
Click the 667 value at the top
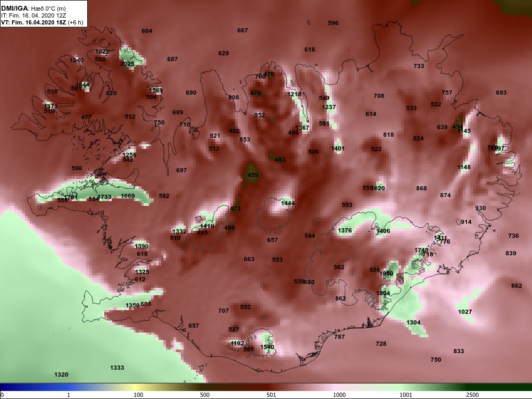pos(243,30)
